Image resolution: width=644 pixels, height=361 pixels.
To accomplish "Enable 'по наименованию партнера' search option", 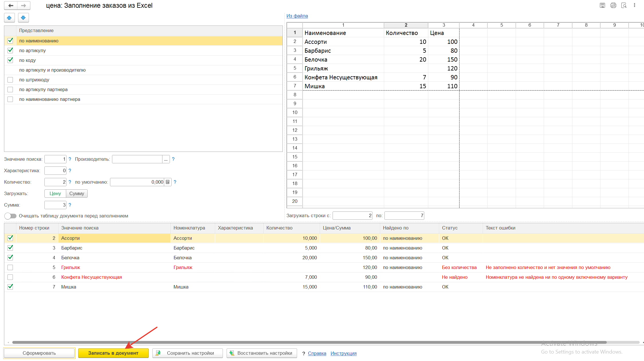I will (x=10, y=99).
